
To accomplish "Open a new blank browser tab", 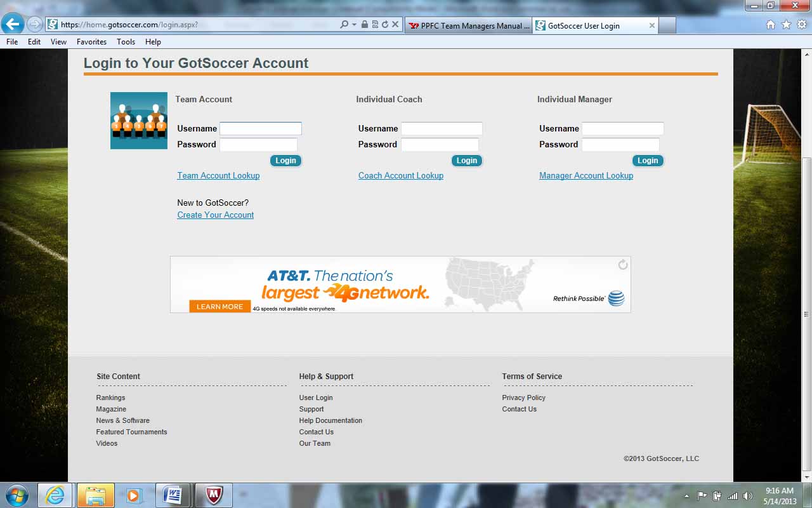I will point(667,26).
